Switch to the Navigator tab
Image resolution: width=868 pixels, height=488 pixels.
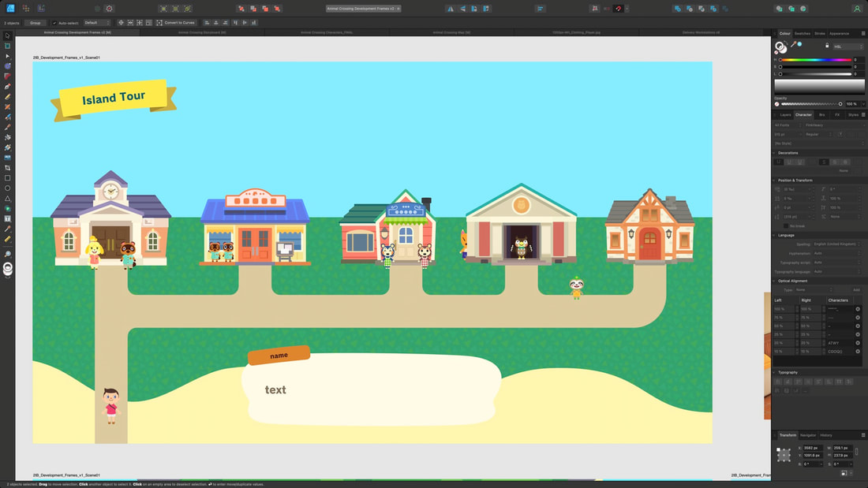808,435
